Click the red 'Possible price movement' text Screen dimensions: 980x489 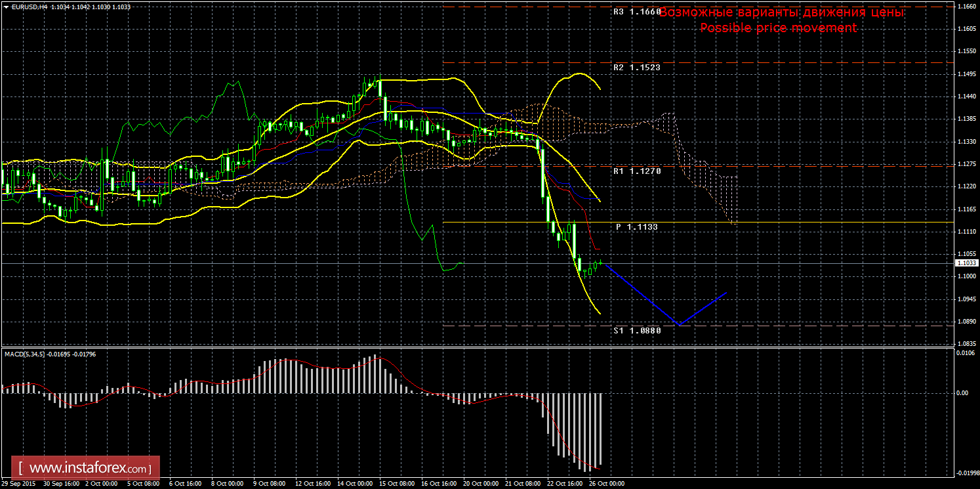click(778, 28)
